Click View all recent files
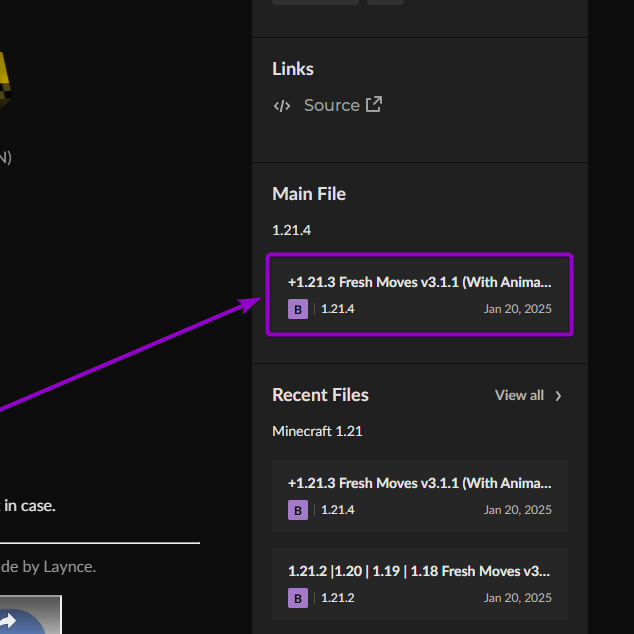The width and height of the screenshot is (634, 634). [519, 395]
